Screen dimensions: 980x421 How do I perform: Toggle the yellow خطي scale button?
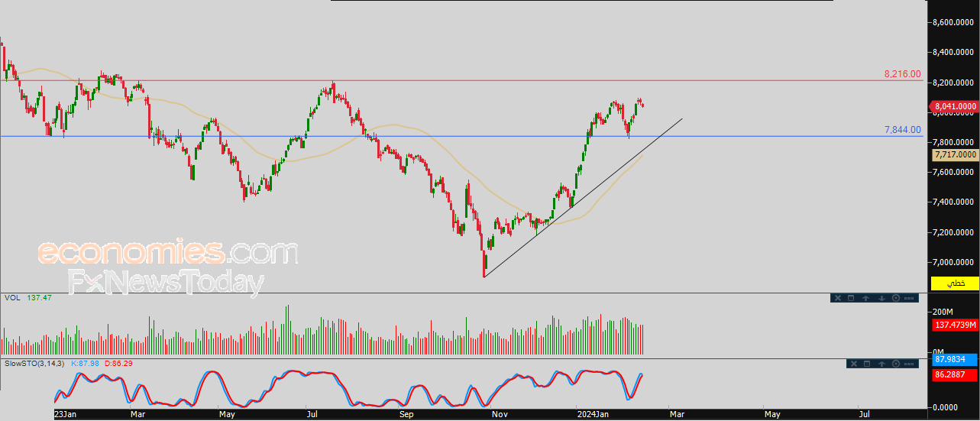(x=955, y=283)
